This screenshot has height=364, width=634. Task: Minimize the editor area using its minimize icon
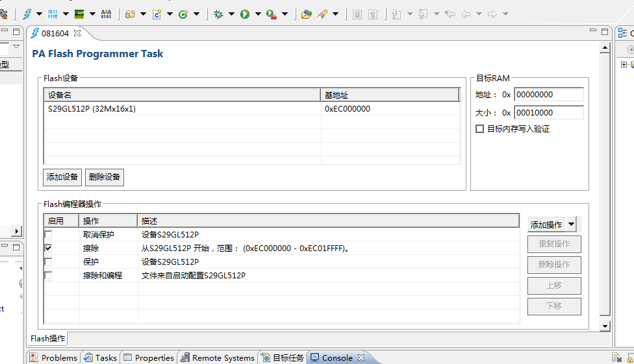coord(593,30)
